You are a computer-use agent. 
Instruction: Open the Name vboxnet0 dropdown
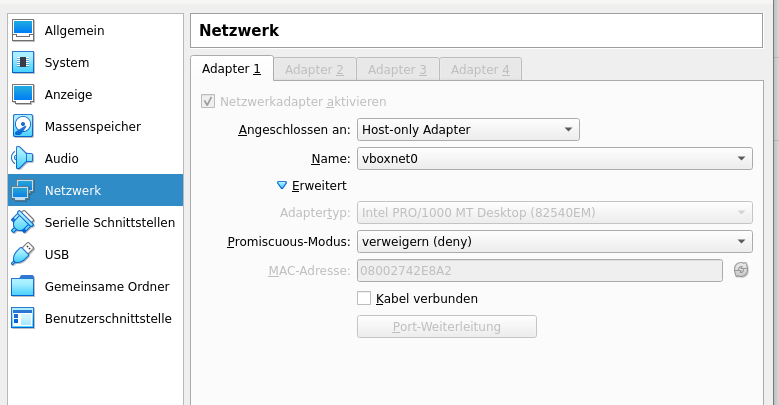point(554,158)
